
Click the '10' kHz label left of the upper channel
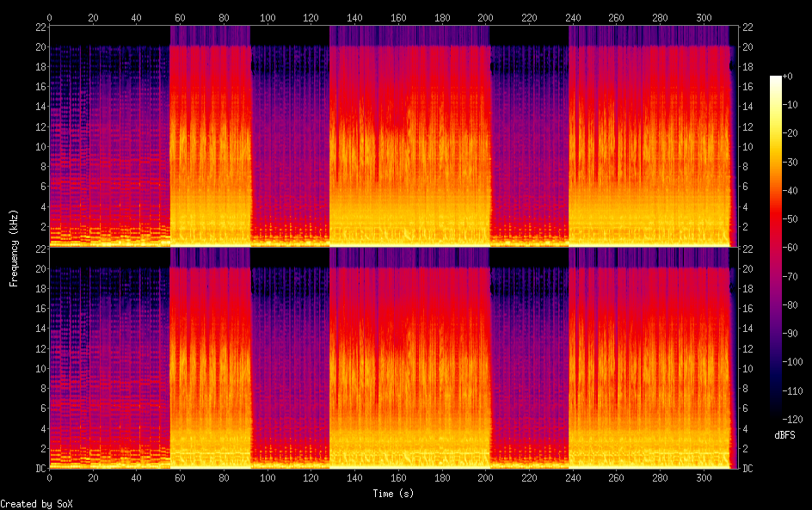pos(38,146)
